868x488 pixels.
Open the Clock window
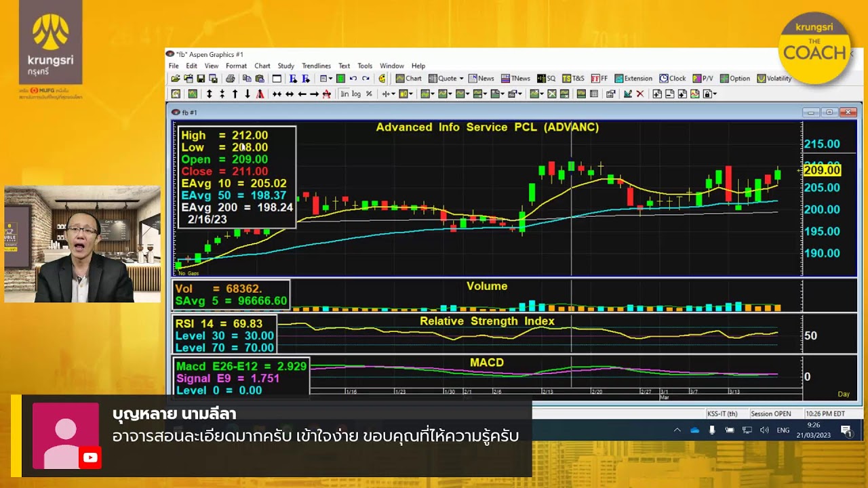click(673, 79)
